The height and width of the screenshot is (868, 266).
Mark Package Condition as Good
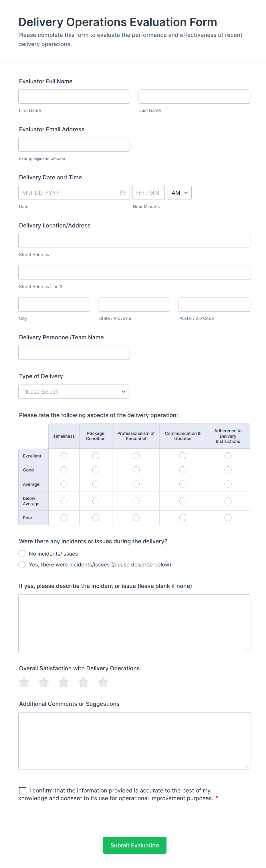coord(96,470)
